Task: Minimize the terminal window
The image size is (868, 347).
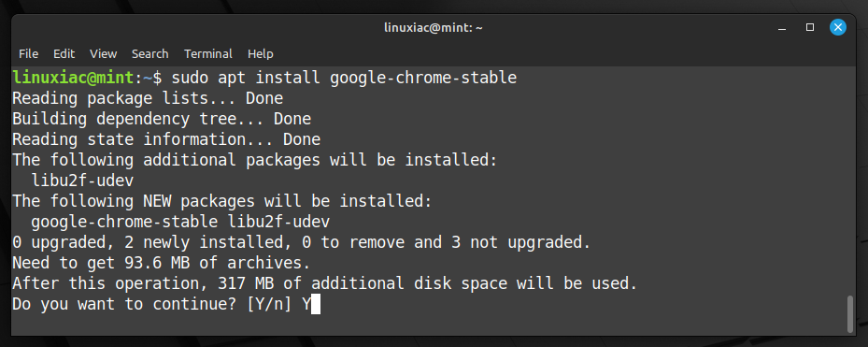Action: pos(782,27)
